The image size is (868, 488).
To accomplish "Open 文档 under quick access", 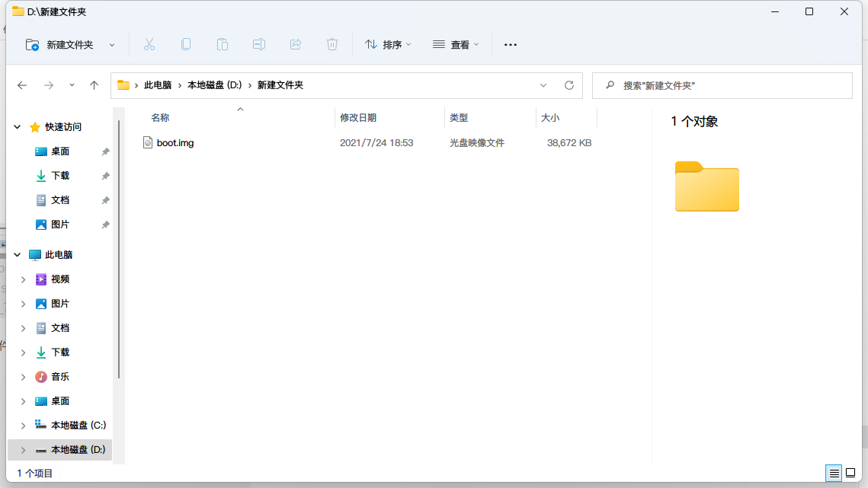I will tap(59, 200).
